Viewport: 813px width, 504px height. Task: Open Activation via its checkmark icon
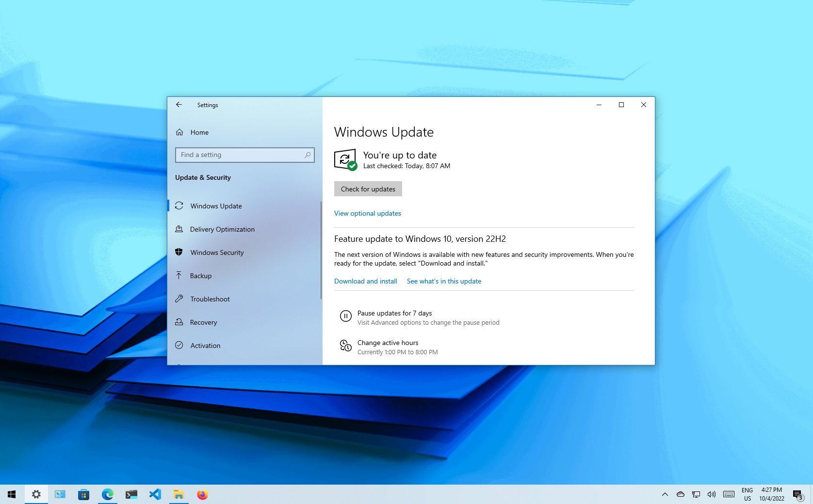179,345
